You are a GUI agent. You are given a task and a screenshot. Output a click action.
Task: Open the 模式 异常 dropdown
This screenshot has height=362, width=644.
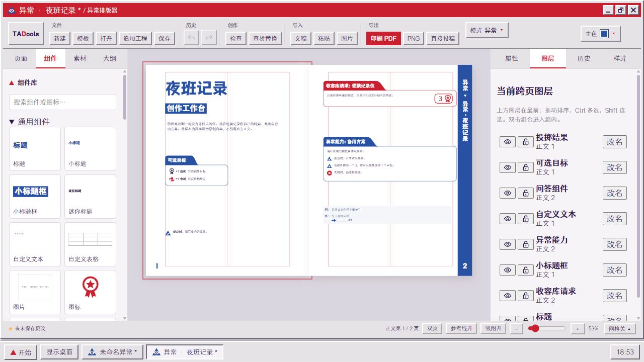pyautogui.click(x=487, y=30)
